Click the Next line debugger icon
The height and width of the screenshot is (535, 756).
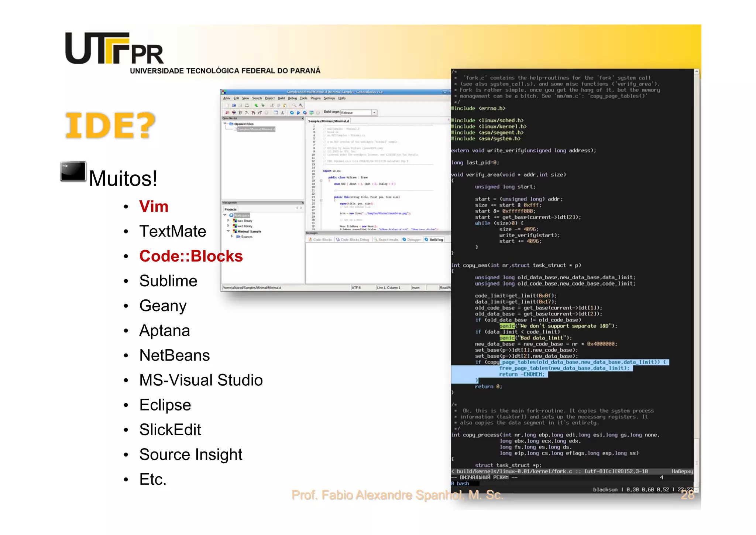[240, 113]
